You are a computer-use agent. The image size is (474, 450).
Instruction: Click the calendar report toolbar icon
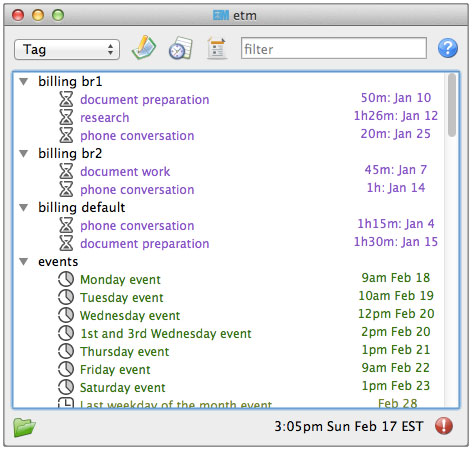[x=217, y=48]
